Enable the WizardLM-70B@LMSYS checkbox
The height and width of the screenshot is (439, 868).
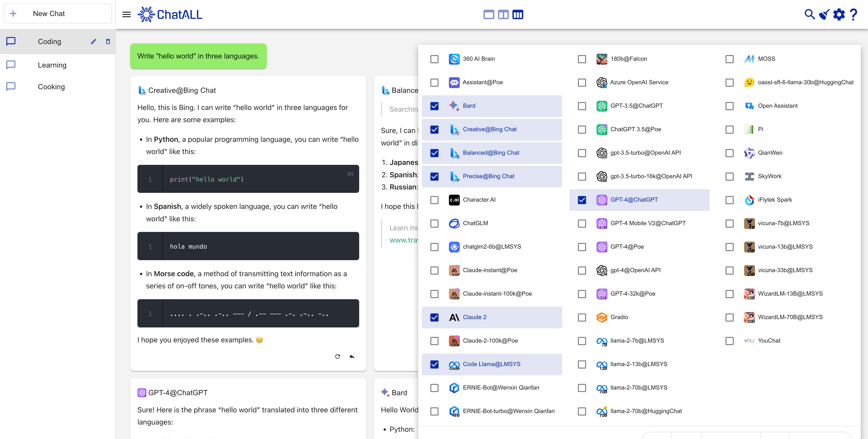pyautogui.click(x=729, y=318)
